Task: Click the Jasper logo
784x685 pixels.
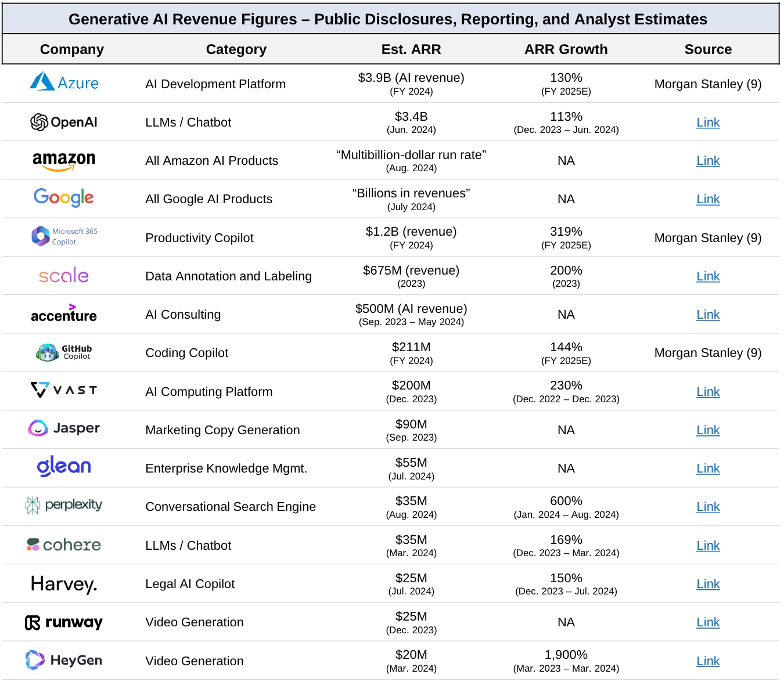Action: [64, 428]
